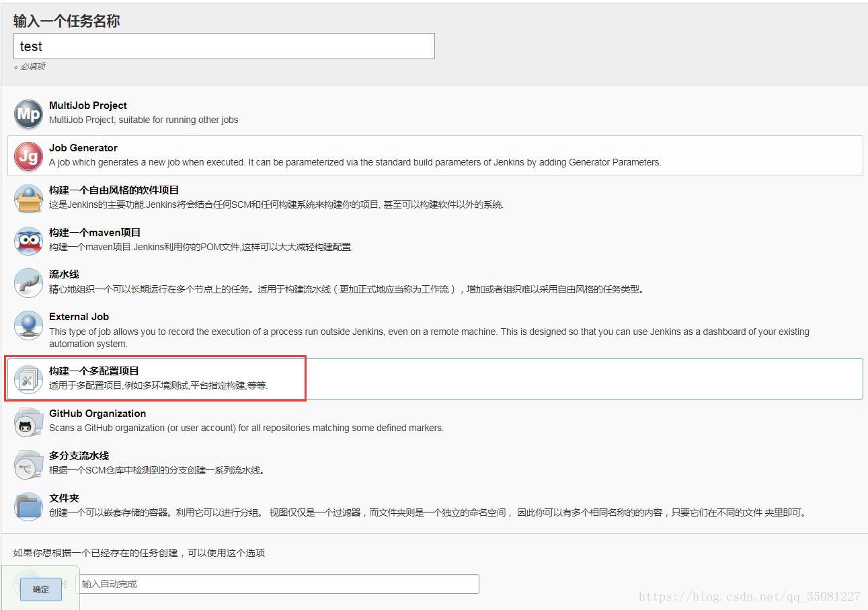Image resolution: width=868 pixels, height=610 pixels.
Task: Click description starting 'This type of job allows you'
Action: tap(429, 338)
